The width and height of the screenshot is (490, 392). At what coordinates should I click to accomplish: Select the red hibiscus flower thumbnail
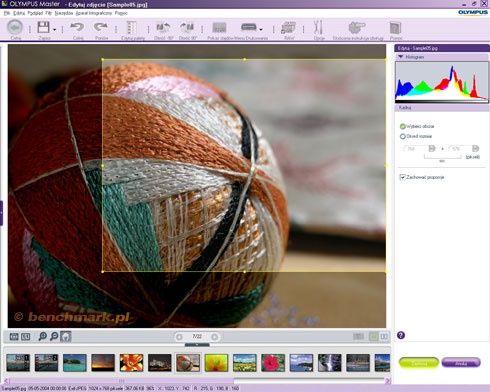point(273,363)
